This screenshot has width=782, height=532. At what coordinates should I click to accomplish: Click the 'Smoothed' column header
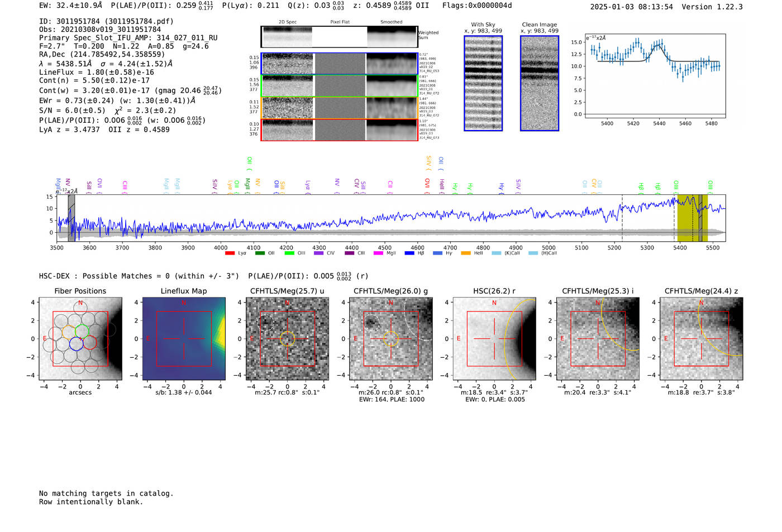tap(392, 22)
